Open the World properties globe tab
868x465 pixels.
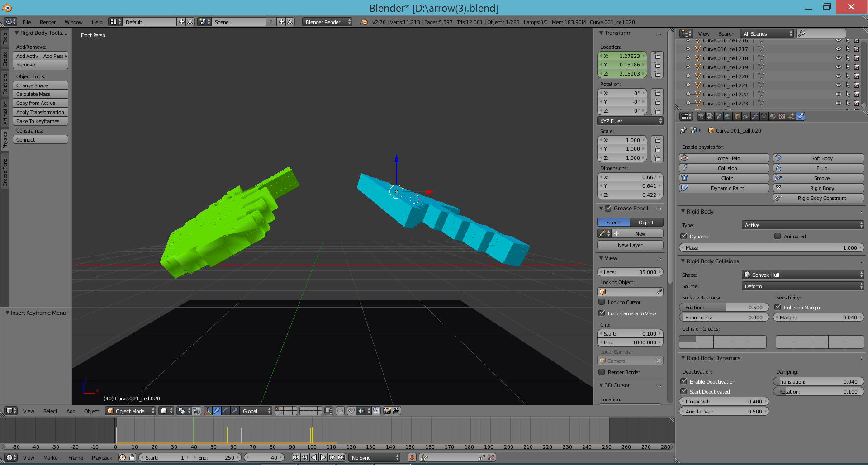(x=728, y=116)
